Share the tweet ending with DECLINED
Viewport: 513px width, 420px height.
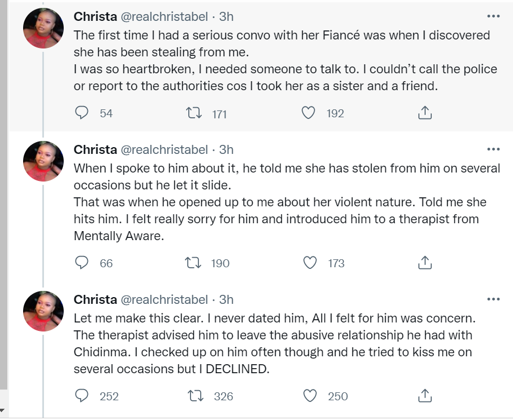click(x=424, y=396)
